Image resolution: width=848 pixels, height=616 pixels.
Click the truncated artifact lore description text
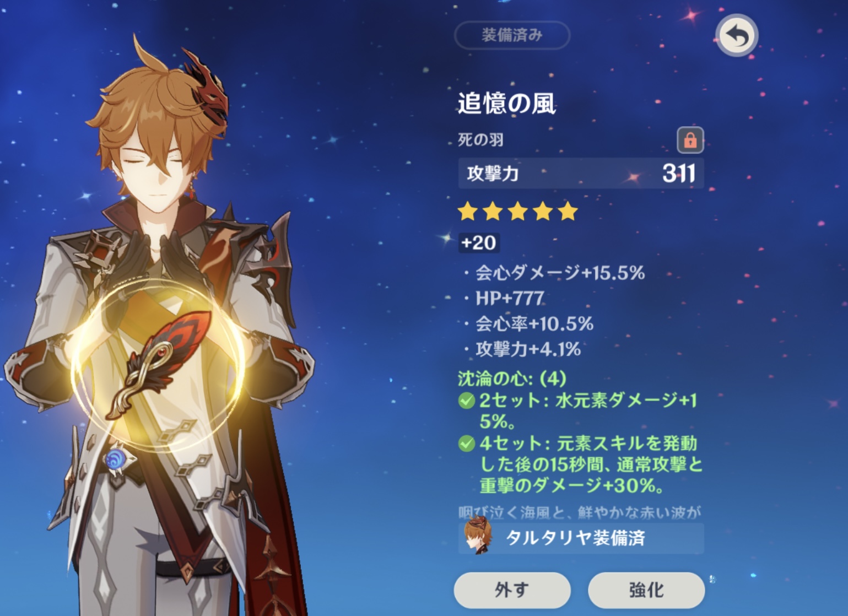click(579, 513)
